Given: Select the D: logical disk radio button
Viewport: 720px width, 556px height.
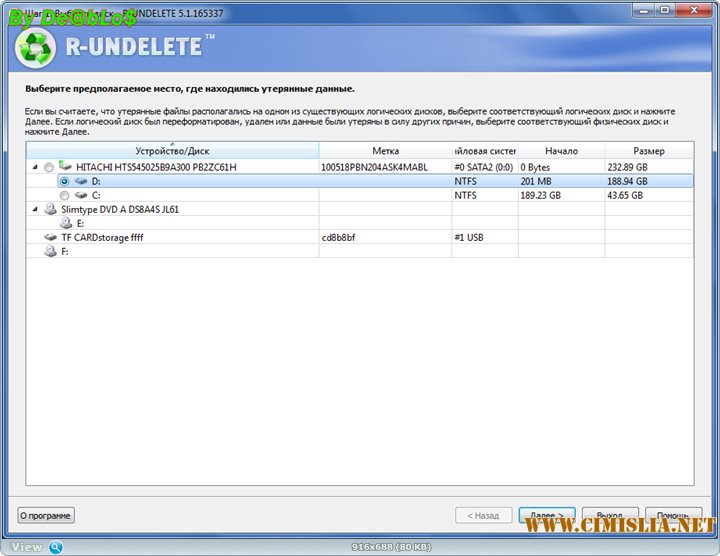Looking at the screenshot, I should [64, 182].
